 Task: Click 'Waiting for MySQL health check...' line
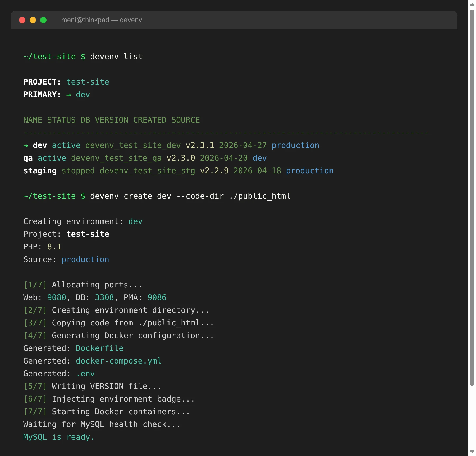pos(102,424)
